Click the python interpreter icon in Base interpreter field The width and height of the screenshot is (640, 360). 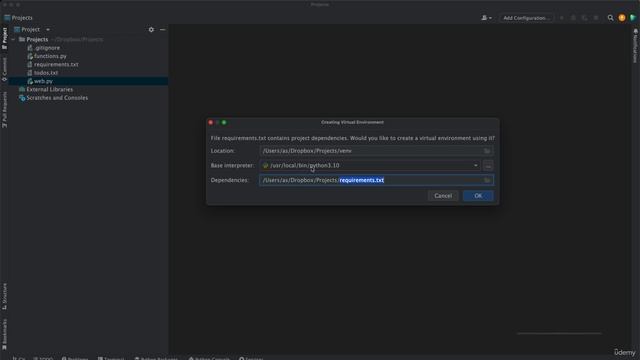tap(265, 166)
